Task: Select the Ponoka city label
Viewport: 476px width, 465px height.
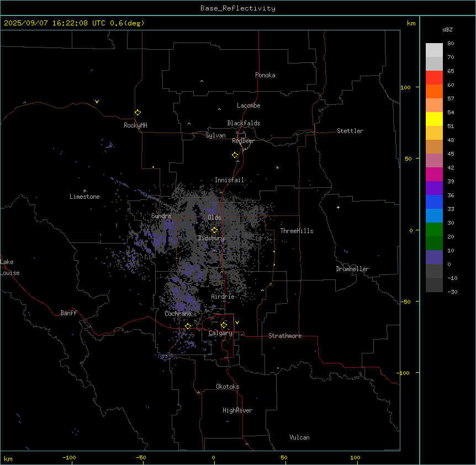Action: point(265,75)
